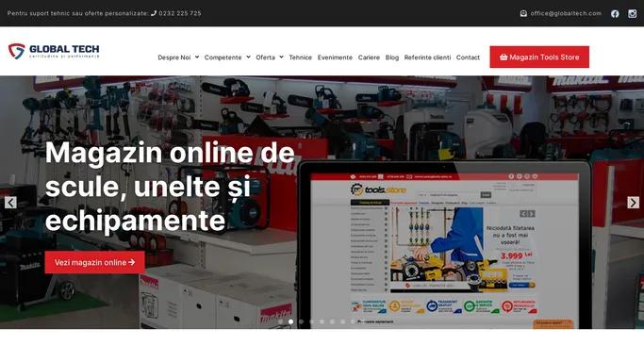Click the office@globaltech.com email link
The height and width of the screenshot is (362, 644).
tap(566, 13)
